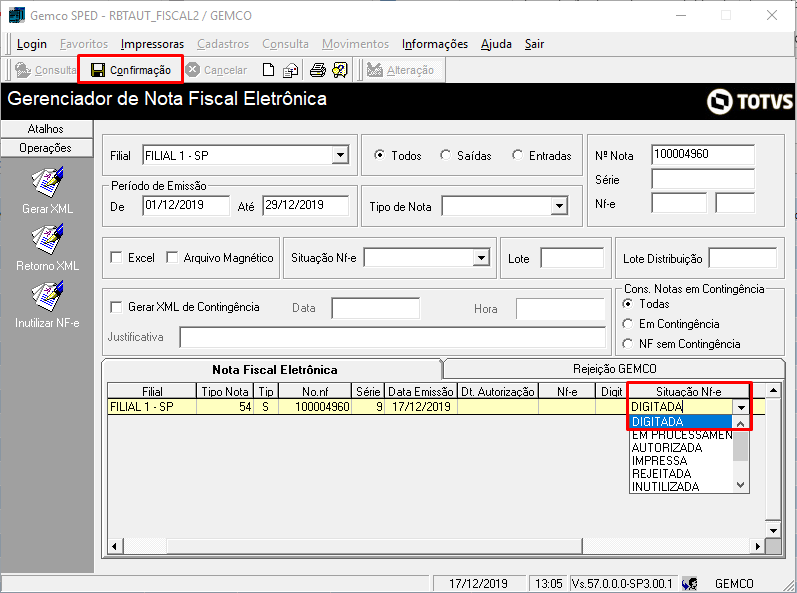Click the copy document toolbar icon
This screenshot has width=797, height=593.
click(x=290, y=70)
